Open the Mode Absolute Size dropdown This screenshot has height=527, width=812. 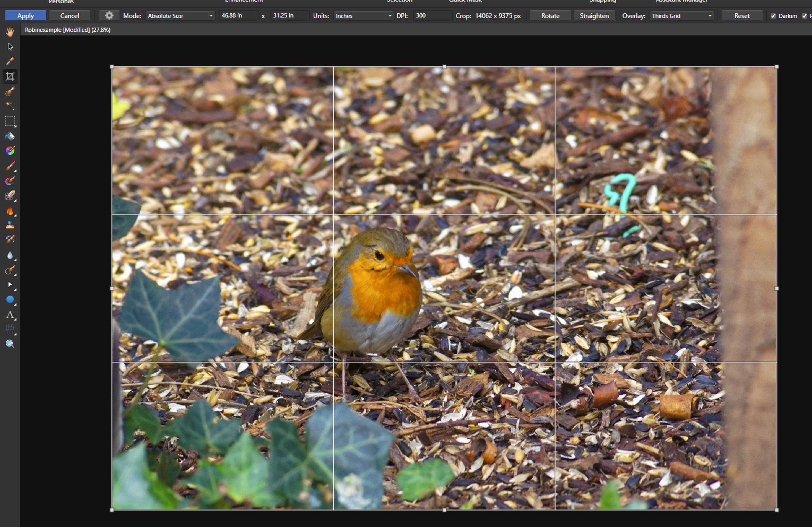179,16
